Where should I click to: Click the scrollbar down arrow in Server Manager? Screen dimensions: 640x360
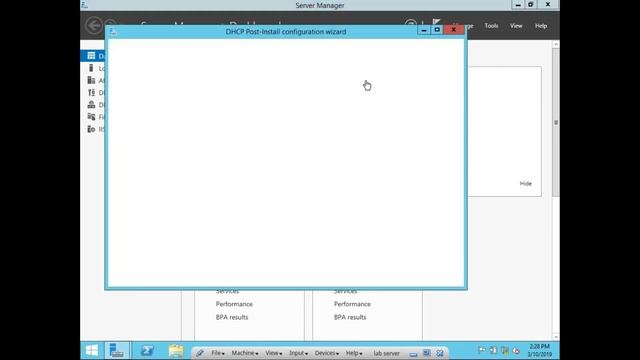pos(556,337)
